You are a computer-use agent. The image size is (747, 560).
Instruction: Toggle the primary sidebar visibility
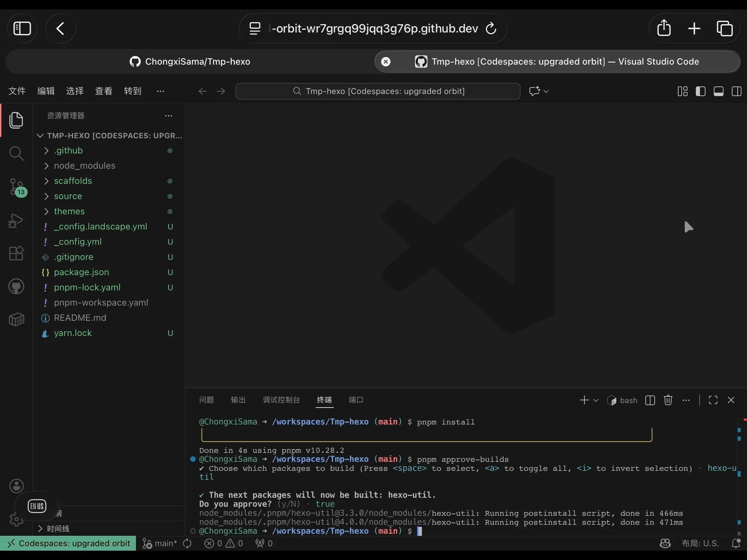(700, 91)
